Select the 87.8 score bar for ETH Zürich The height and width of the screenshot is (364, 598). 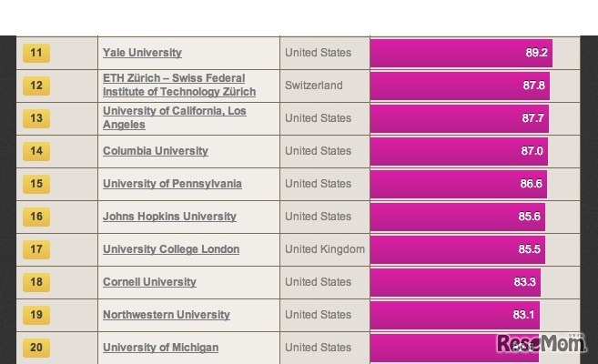[x=460, y=86]
